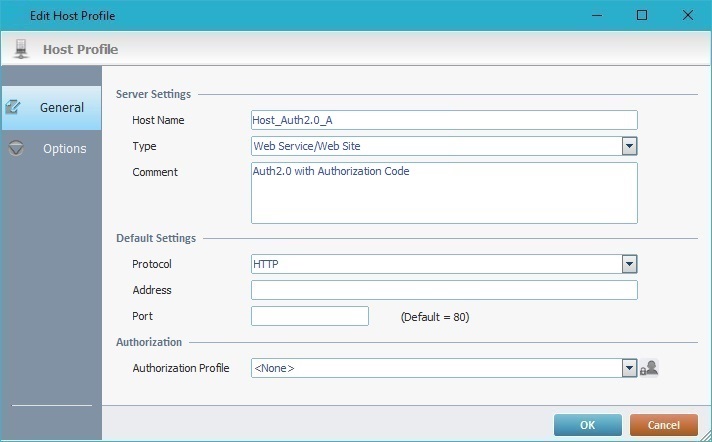The width and height of the screenshot is (712, 442).
Task: Click the resize grip in dialog corner
Action: pyautogui.click(x=705, y=435)
